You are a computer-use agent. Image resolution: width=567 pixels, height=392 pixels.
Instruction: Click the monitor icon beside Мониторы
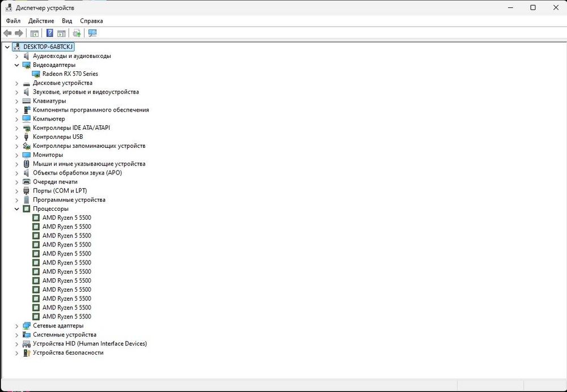[27, 155]
